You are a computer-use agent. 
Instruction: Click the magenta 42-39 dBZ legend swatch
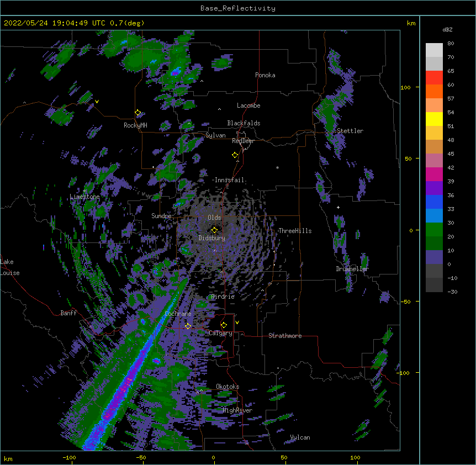click(434, 174)
